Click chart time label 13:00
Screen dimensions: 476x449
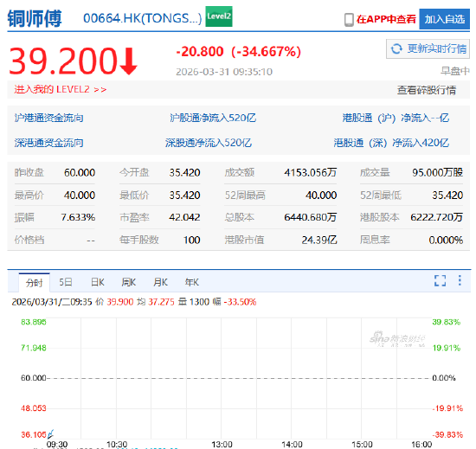pos(222,445)
